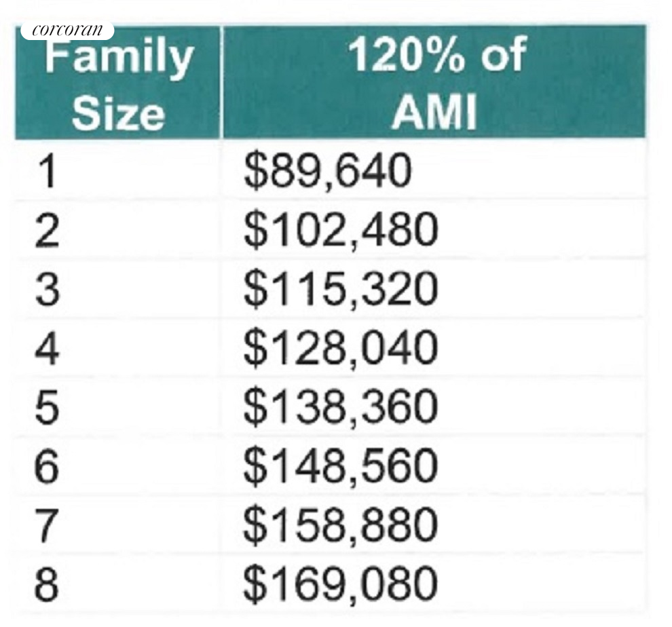Click the "AMI" header label
The height and width of the screenshot is (627, 672).
[434, 113]
